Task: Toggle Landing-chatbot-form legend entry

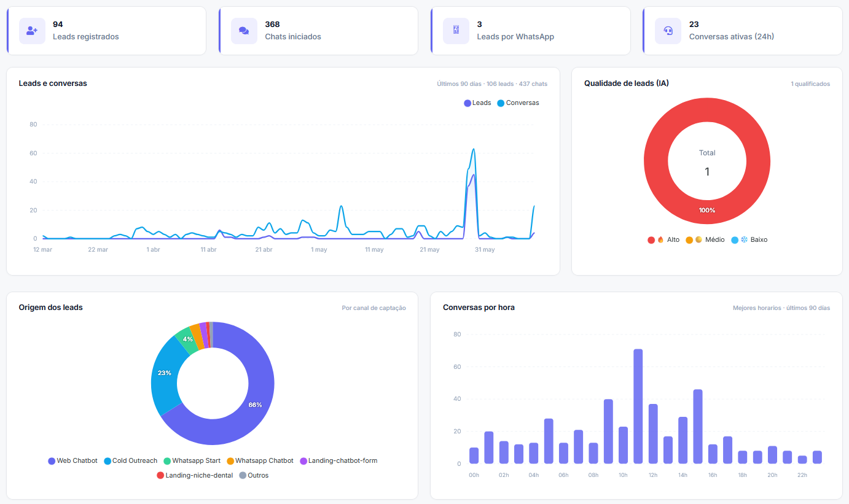Action: [338, 461]
